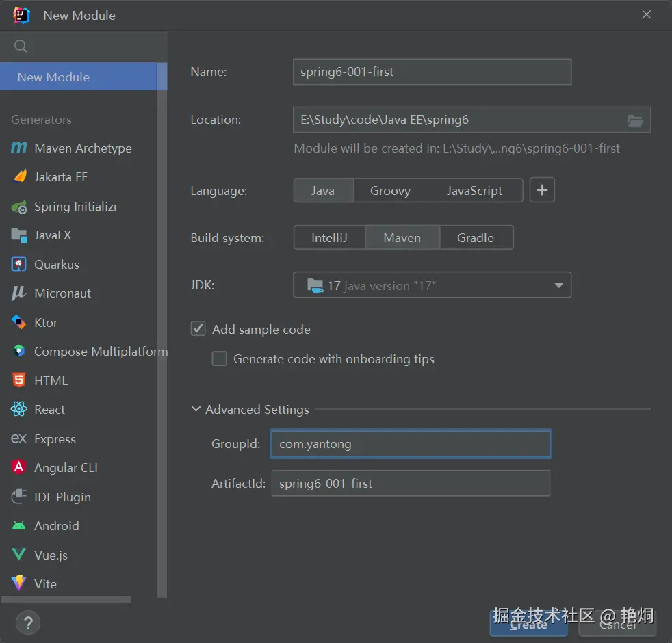Viewport: 672px width, 643px height.
Task: Select the JavaFX generator label
Action: coord(53,235)
